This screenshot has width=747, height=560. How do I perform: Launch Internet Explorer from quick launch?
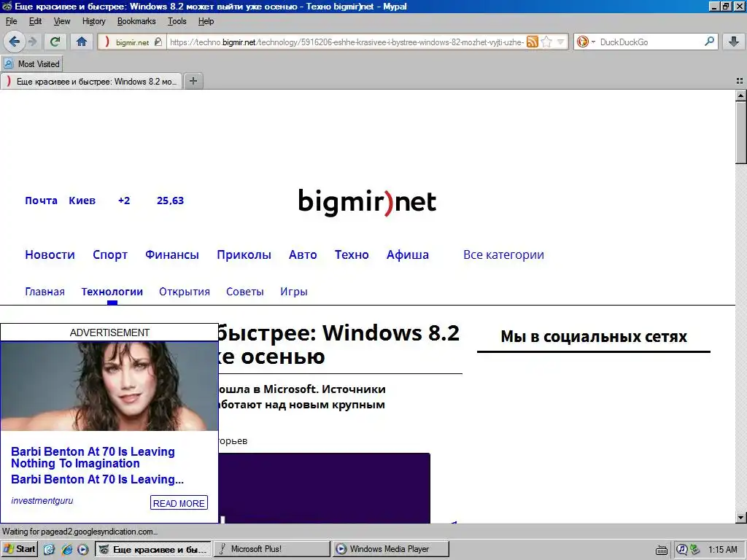click(x=66, y=550)
